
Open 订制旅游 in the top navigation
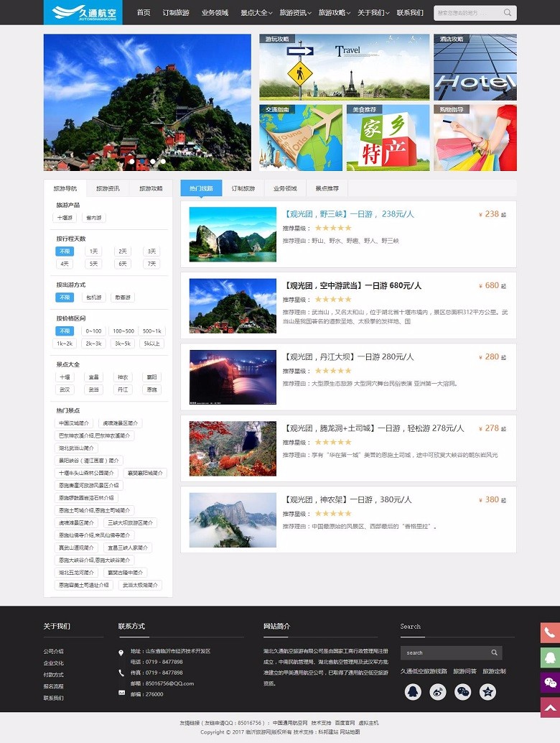pyautogui.click(x=176, y=13)
